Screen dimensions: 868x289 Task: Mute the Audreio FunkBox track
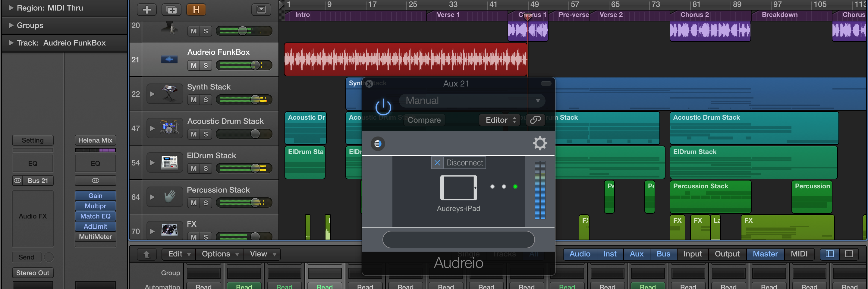coord(193,65)
